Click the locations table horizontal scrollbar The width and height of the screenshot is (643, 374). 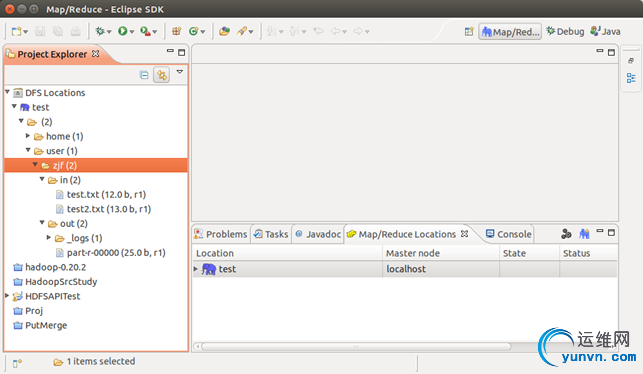click(356, 347)
